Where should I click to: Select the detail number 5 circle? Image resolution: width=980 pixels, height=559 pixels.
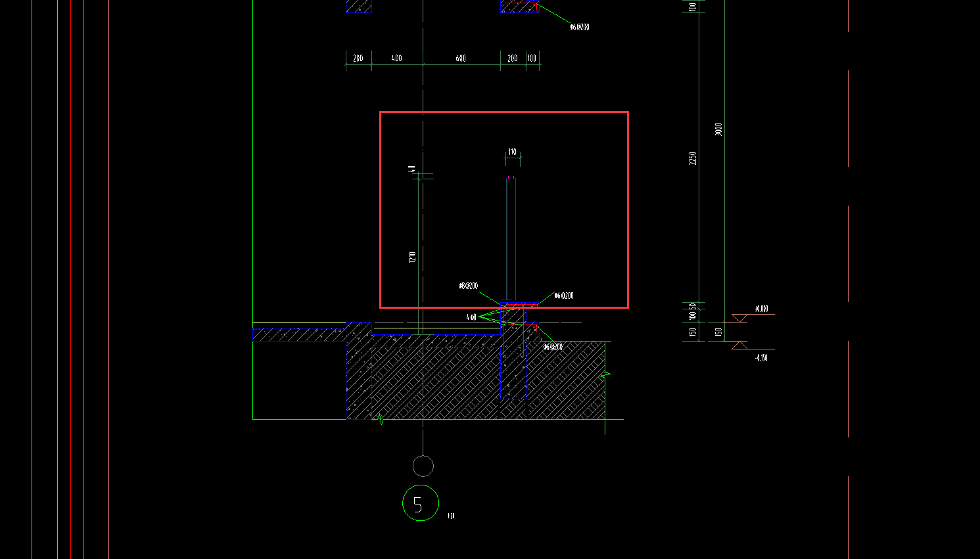pyautogui.click(x=421, y=503)
